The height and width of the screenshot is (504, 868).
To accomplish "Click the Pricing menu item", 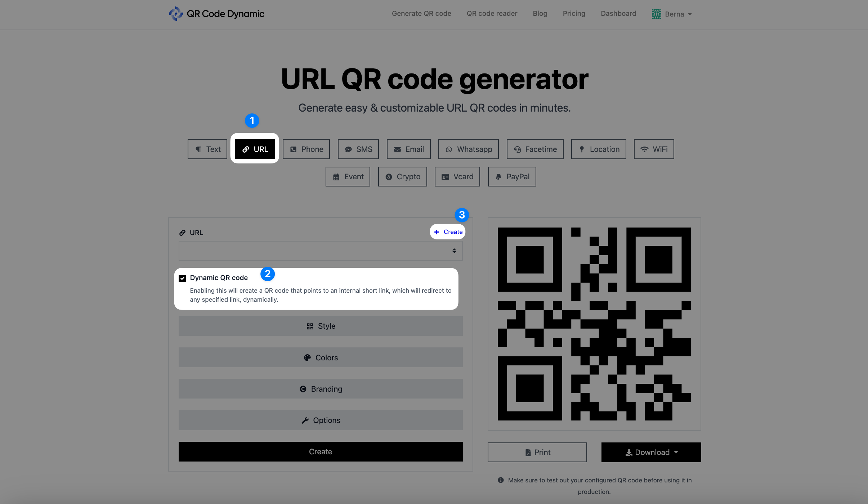I will coord(573,13).
